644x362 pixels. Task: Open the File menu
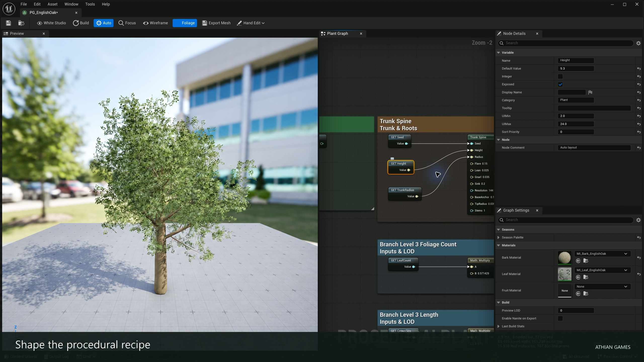(x=24, y=4)
